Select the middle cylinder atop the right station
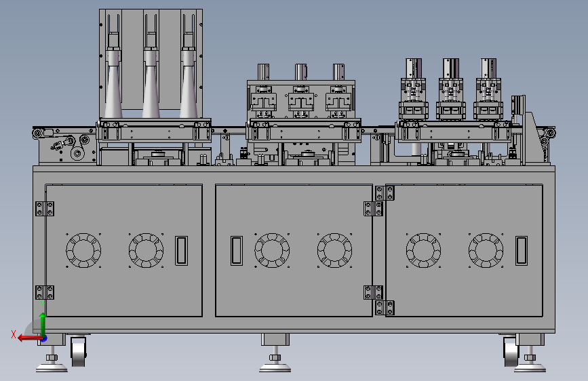 451,68
